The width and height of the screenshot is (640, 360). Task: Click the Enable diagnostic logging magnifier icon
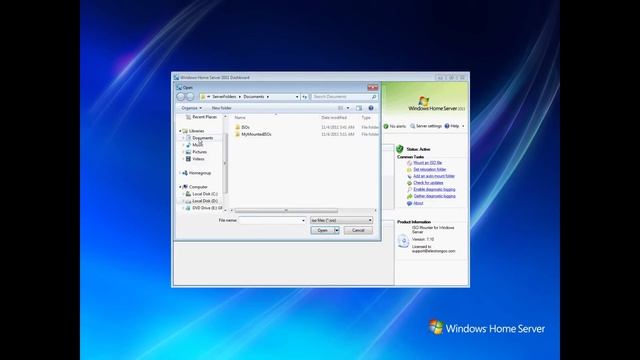409,190
